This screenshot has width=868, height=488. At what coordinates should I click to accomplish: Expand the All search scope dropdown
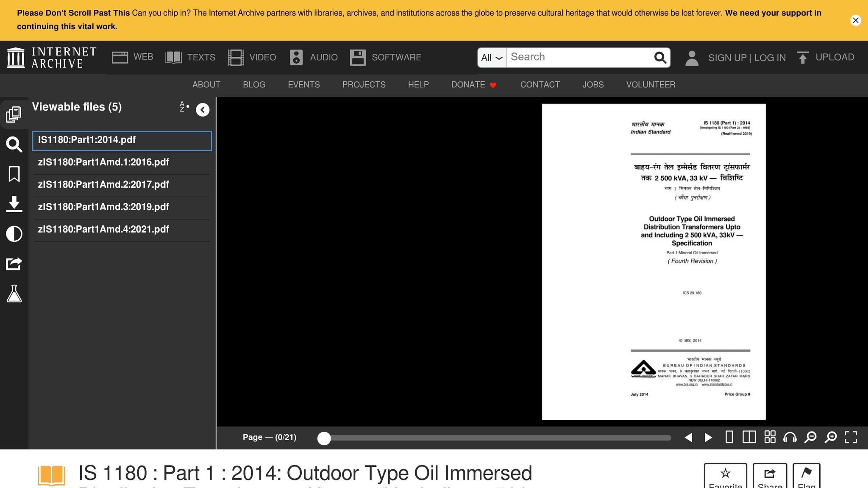[x=492, y=58]
